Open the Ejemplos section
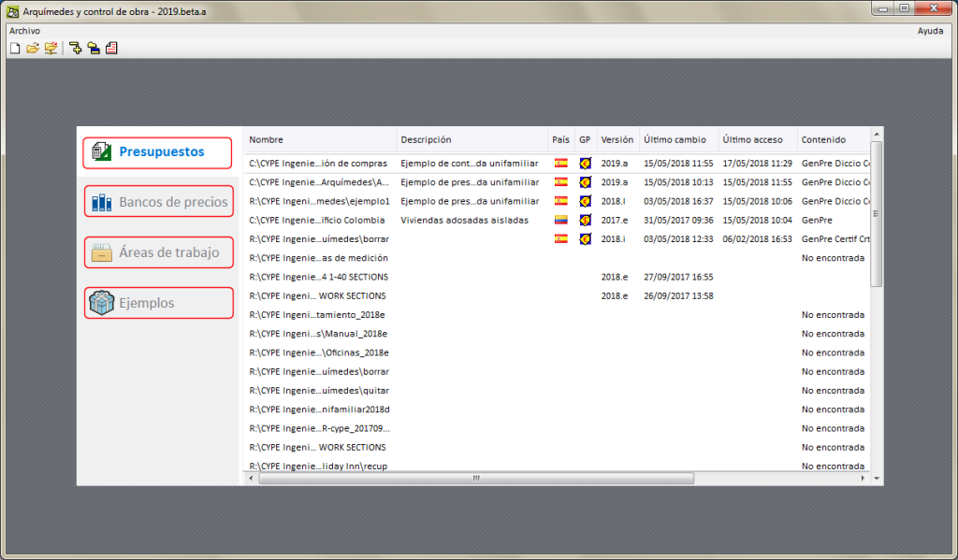 click(159, 303)
